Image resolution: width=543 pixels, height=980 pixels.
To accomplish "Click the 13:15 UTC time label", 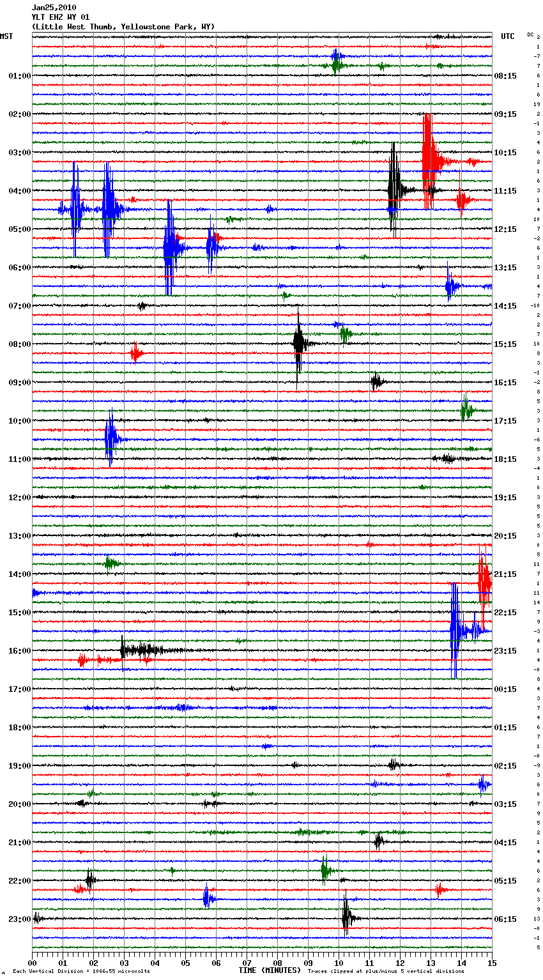I will pyautogui.click(x=505, y=268).
